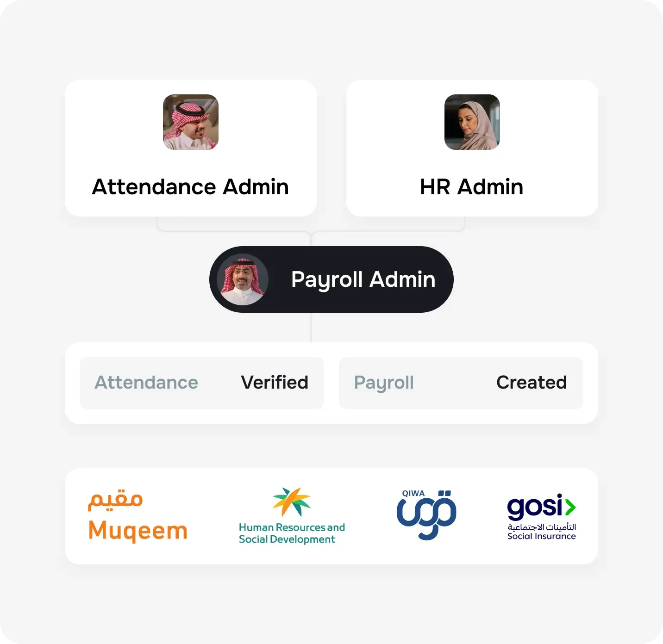Click the palm emblem above Human Resources
The width and height of the screenshot is (663, 644).
pyautogui.click(x=292, y=502)
